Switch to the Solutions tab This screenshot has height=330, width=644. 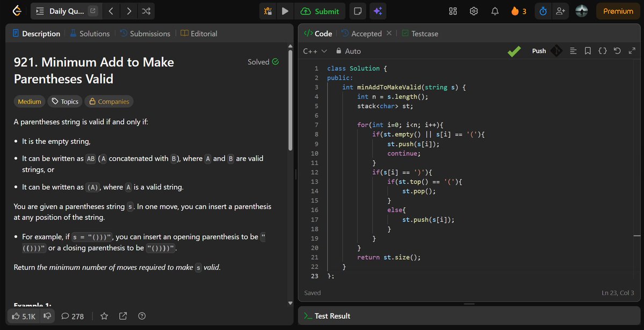pyautogui.click(x=90, y=34)
